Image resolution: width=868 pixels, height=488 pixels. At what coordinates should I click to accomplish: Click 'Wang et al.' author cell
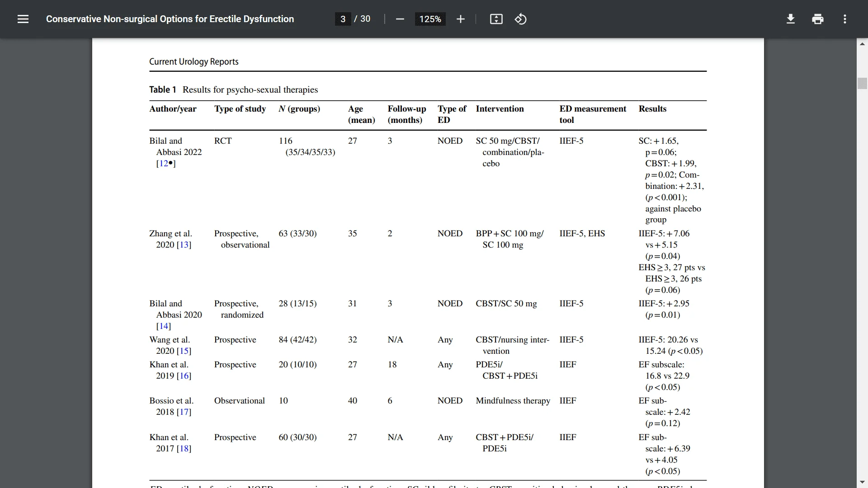[x=170, y=340]
